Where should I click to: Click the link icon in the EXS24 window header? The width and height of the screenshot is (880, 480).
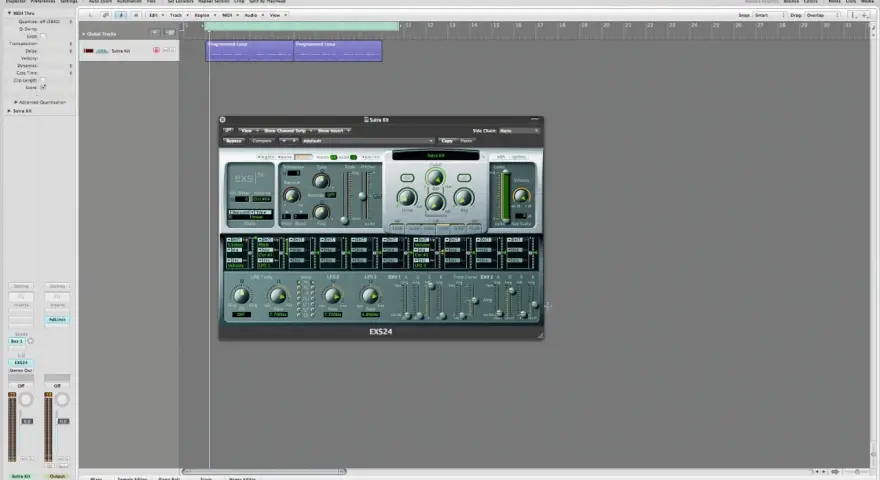[228, 130]
